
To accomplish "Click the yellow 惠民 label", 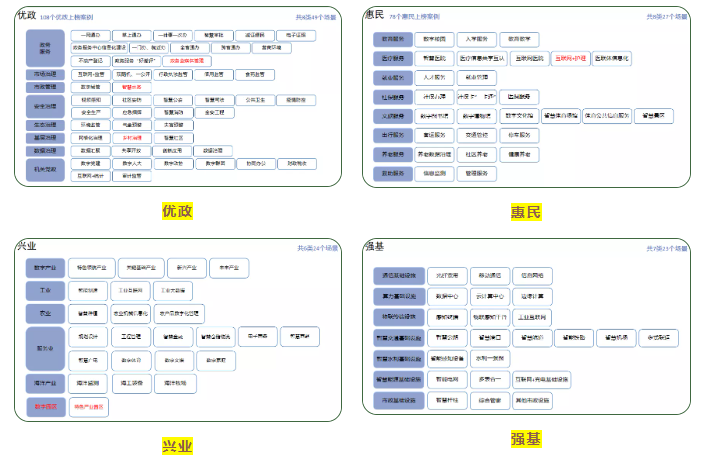I will click(x=525, y=211).
